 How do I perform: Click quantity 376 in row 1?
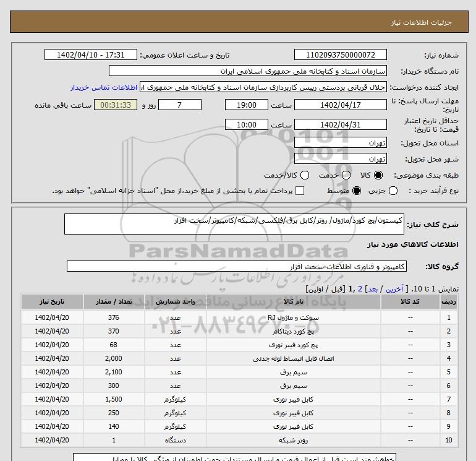(x=114, y=317)
